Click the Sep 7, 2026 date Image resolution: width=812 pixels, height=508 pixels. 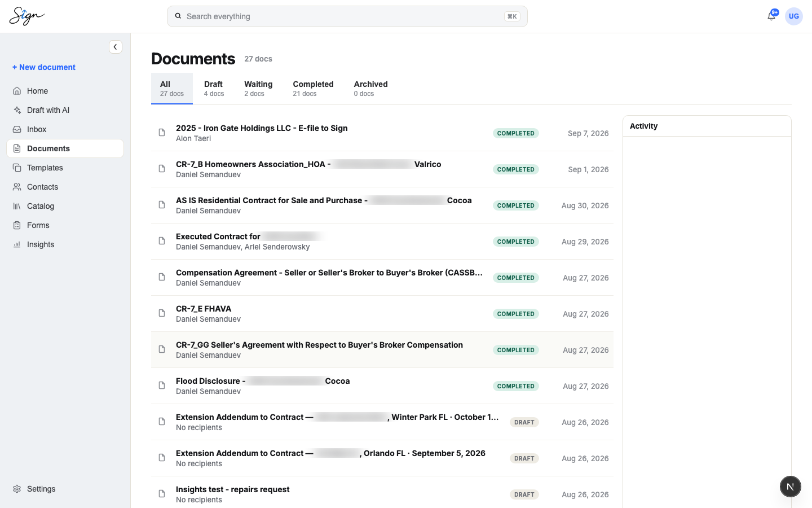click(588, 133)
